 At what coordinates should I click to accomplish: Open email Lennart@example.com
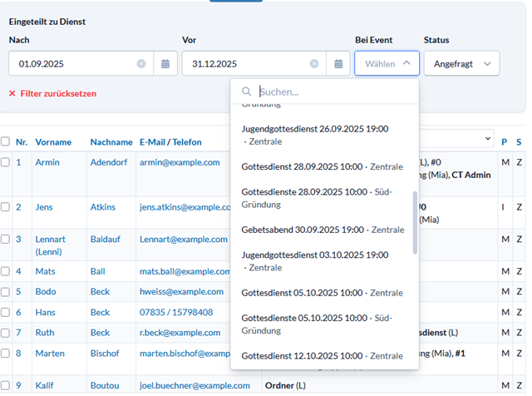click(x=184, y=239)
